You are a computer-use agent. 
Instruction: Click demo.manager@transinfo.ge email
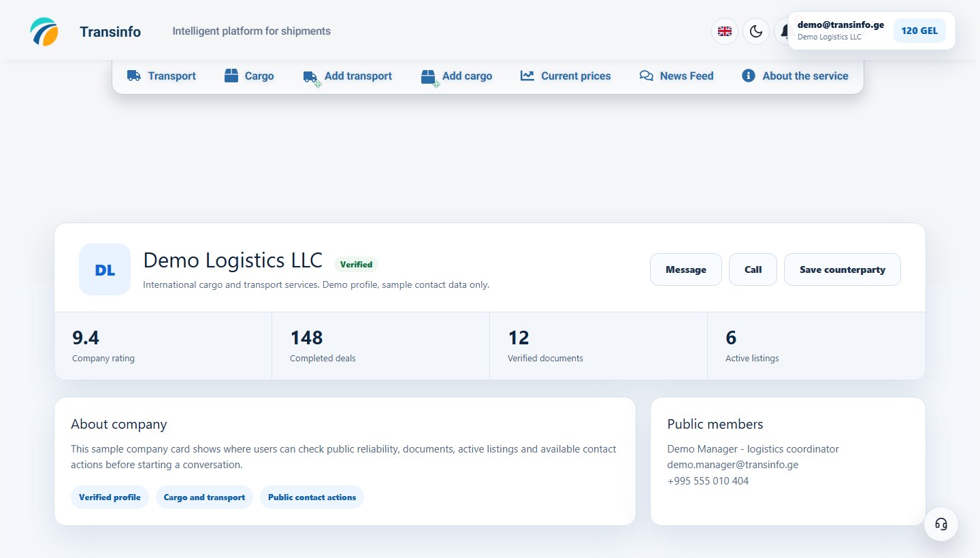(733, 465)
